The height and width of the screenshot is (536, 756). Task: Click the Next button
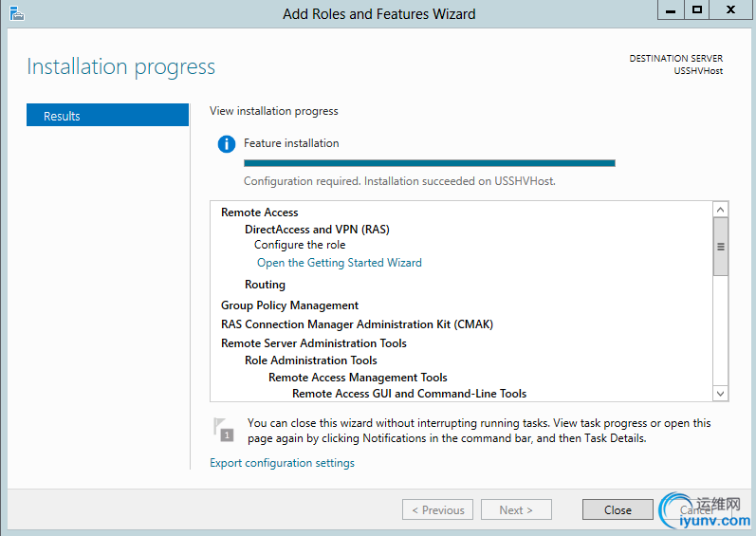pyautogui.click(x=515, y=509)
